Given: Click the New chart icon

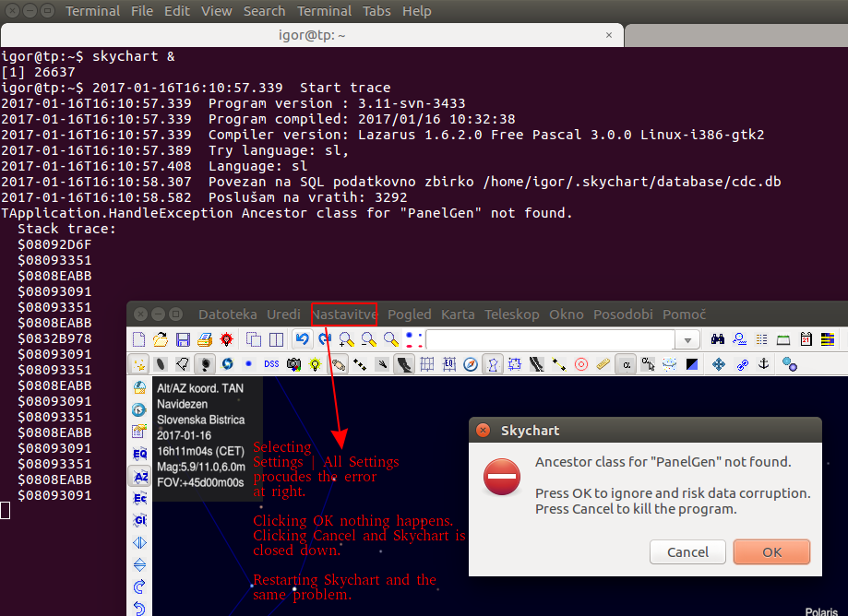Looking at the screenshot, I should coord(139,339).
